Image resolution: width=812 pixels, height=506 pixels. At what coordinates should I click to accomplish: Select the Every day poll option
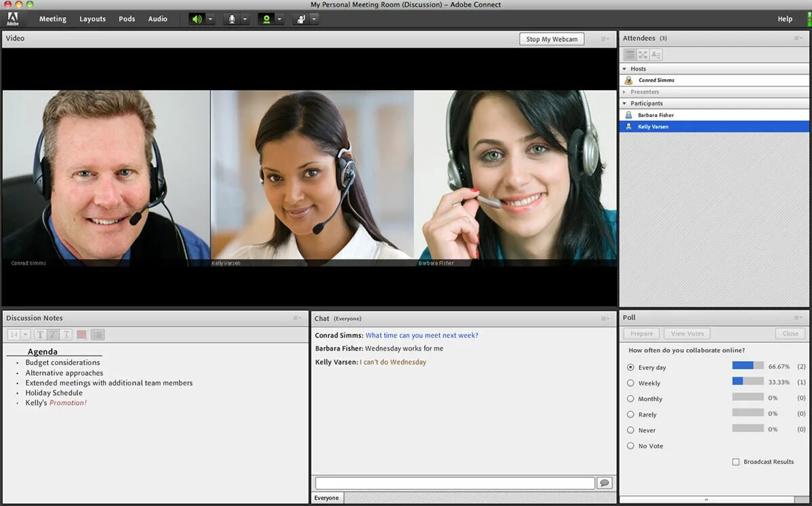[x=630, y=366]
